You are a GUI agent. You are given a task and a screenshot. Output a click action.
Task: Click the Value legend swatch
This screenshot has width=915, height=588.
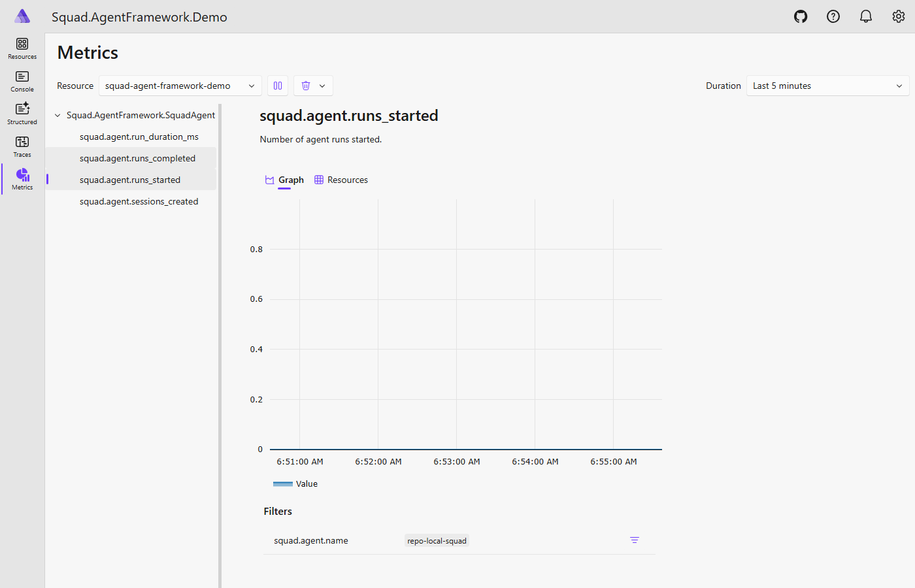(283, 484)
